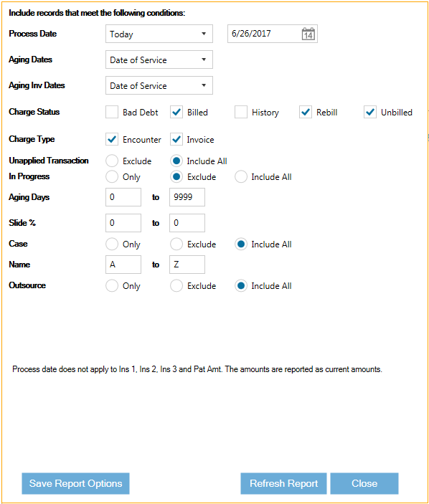Choose Only for Outsource
Screen dimensions: 429x504
(x=112, y=285)
